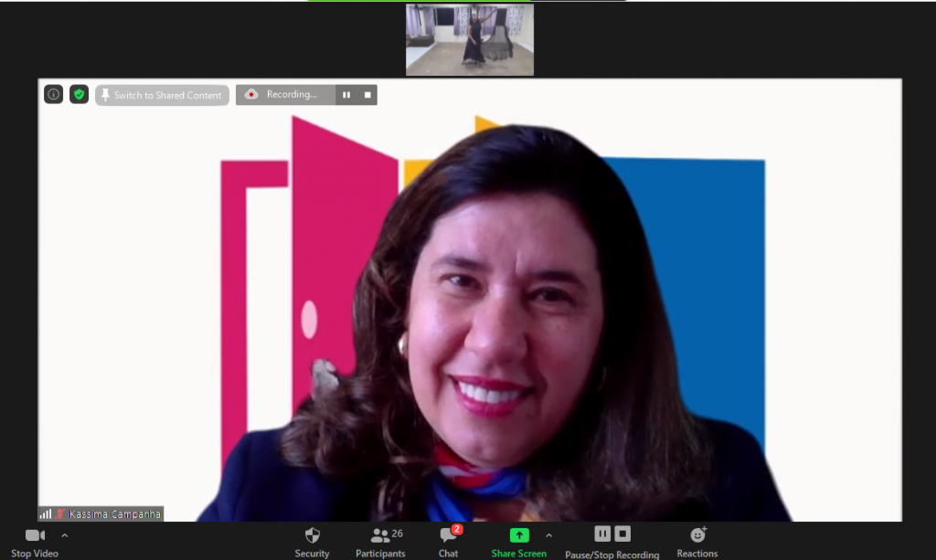Click the green encryption shield icon
This screenshot has width=936, height=560.
80,95
